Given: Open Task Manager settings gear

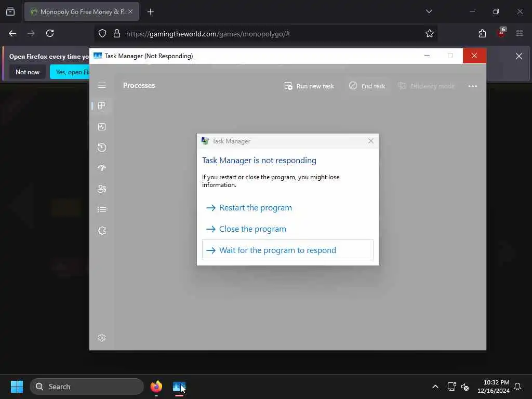Looking at the screenshot, I should [102, 338].
